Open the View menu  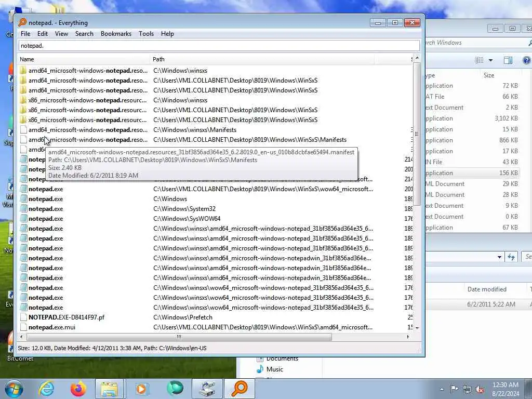click(x=61, y=34)
